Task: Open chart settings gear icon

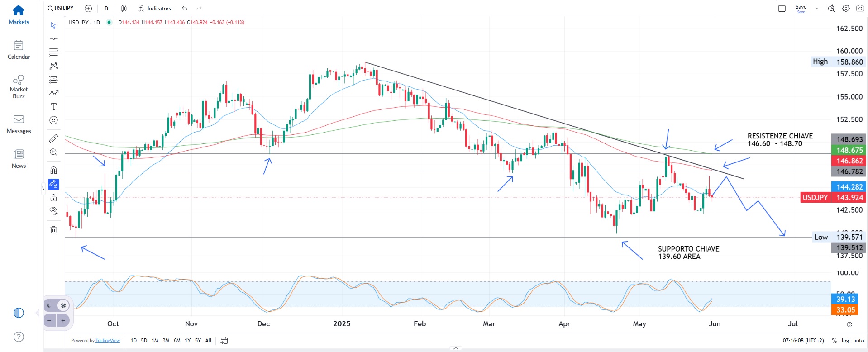Action: (x=846, y=8)
